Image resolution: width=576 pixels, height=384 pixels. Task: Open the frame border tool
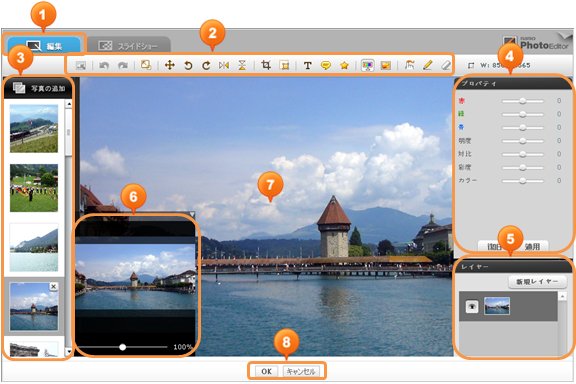tap(285, 65)
